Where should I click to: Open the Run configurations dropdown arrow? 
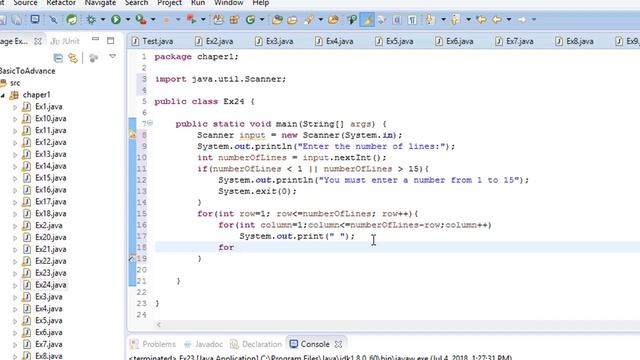(128, 19)
